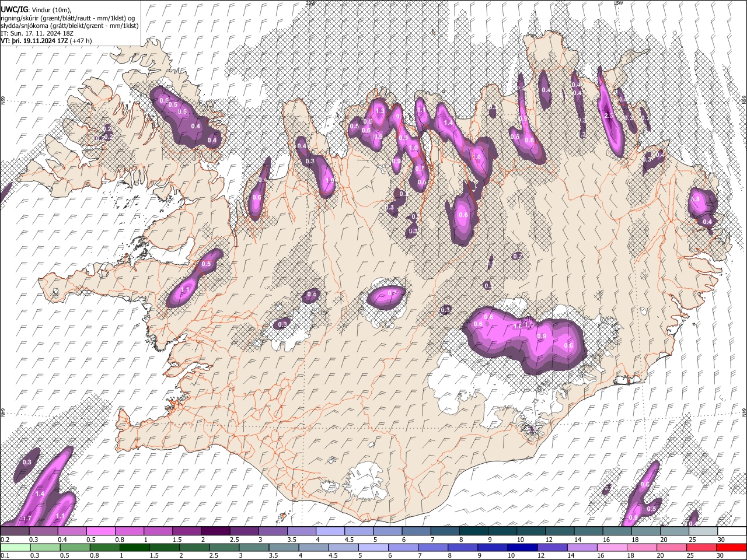Click valid time 'VT: þri. 19.11.2024 17Z'
This screenshot has width=747, height=560.
tap(34, 41)
